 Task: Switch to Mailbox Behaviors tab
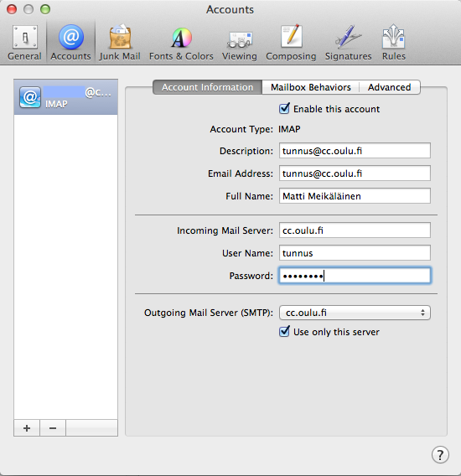(x=311, y=87)
